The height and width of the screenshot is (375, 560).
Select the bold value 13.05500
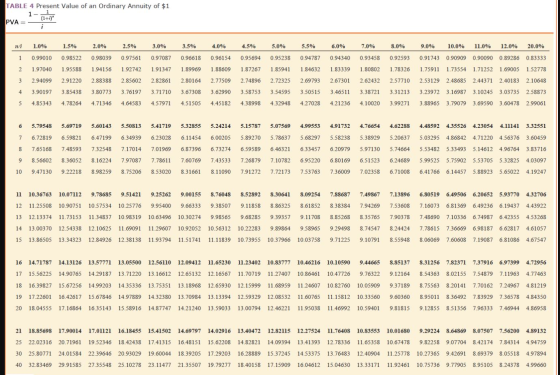(130, 262)
